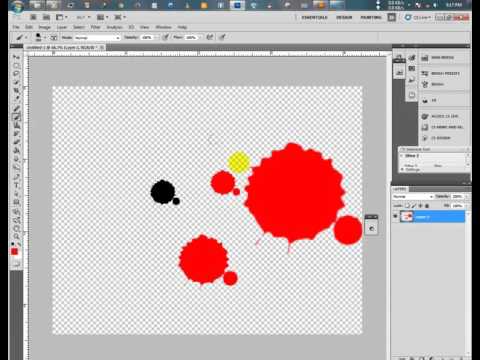The height and width of the screenshot is (360, 480).
Task: Switch to the Essentials workspace
Action: [x=314, y=17]
